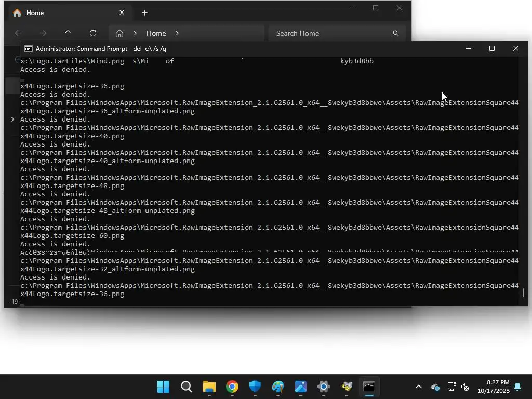Minimize the Command Prompt window
Image resolution: width=532 pixels, height=399 pixels.
point(469,48)
